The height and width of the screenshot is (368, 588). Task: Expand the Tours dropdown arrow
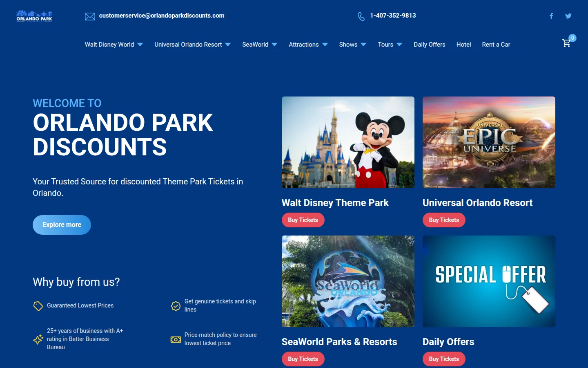point(399,45)
